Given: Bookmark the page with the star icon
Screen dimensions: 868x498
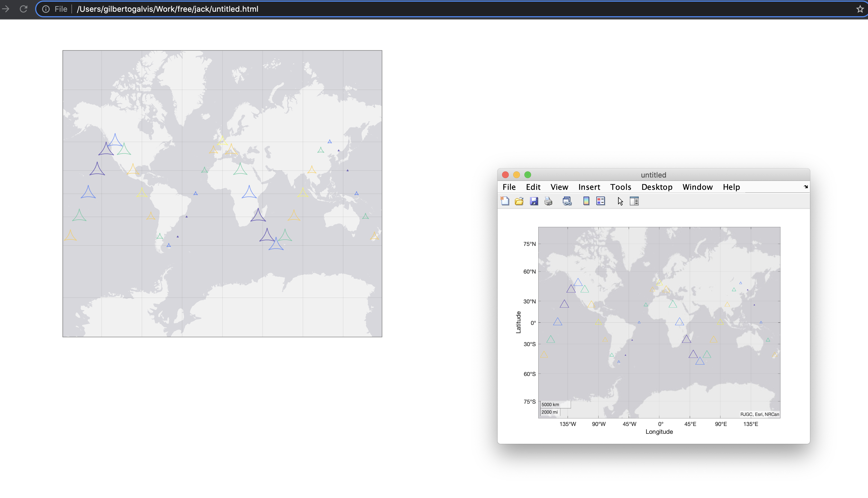Looking at the screenshot, I should [860, 9].
